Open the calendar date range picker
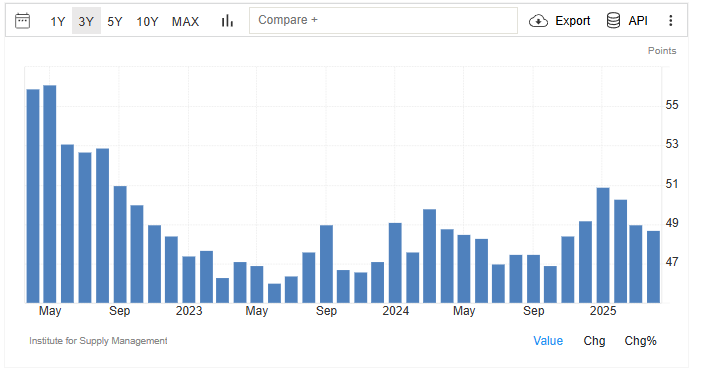 pyautogui.click(x=22, y=21)
